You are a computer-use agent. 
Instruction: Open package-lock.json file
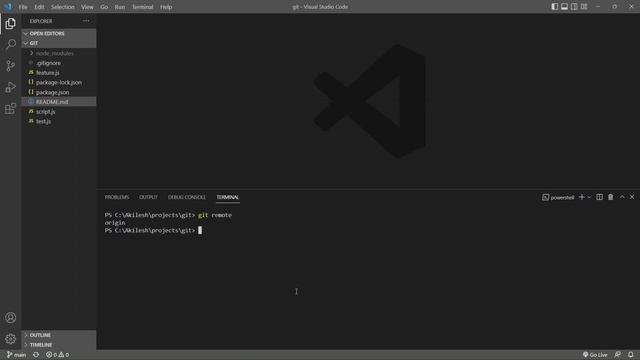pyautogui.click(x=59, y=82)
